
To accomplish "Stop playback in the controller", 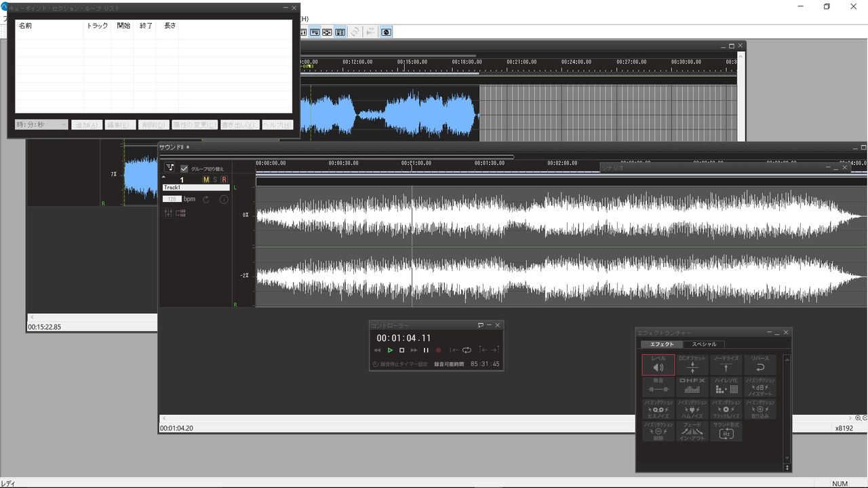I will pos(401,350).
